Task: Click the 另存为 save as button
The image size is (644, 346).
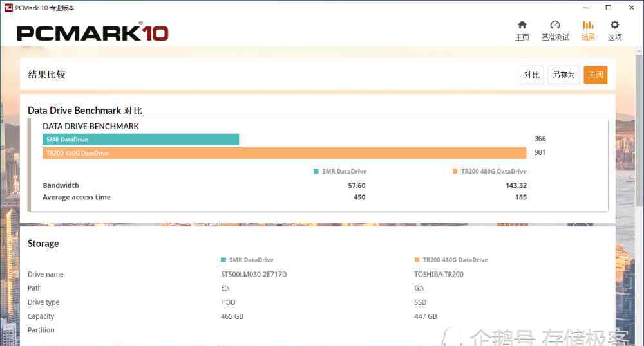Action: [563, 75]
